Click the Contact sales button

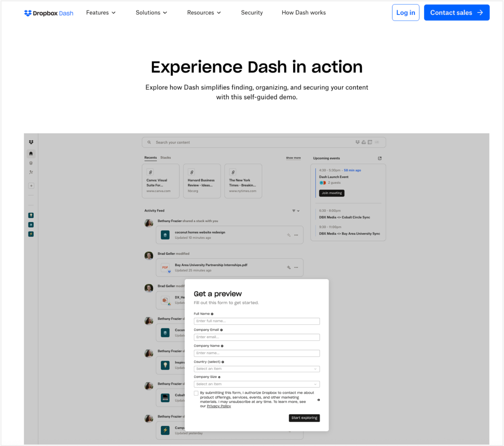(457, 13)
